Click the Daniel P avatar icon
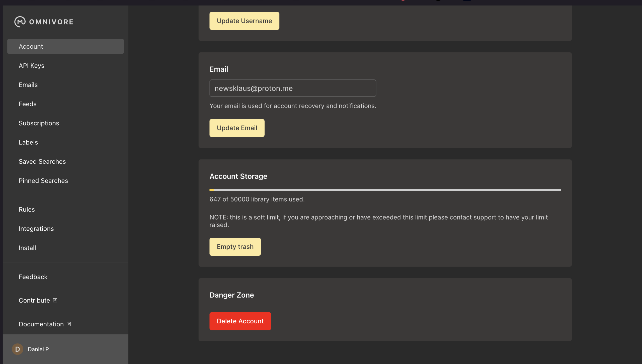The image size is (642, 364). click(18, 349)
